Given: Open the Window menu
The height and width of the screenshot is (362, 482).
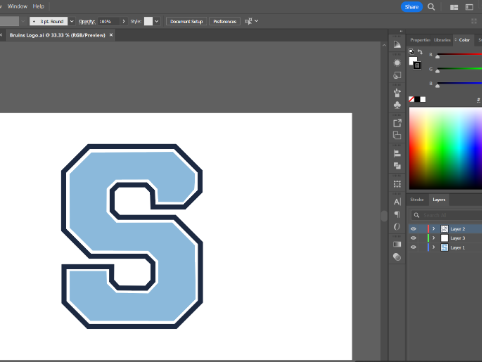Looking at the screenshot, I should pos(17,6).
